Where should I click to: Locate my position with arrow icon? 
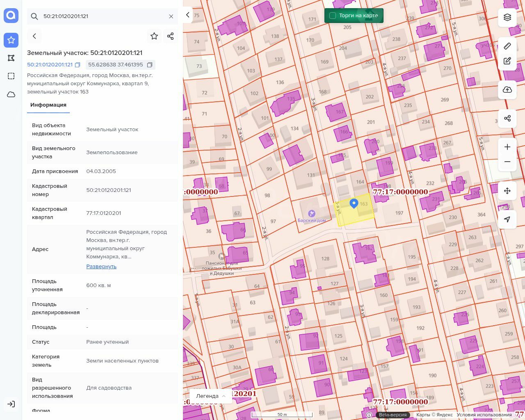pos(507,219)
